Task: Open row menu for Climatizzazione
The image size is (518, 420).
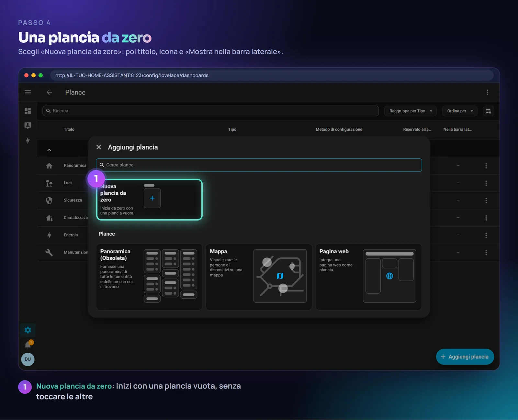Action: 486,218
